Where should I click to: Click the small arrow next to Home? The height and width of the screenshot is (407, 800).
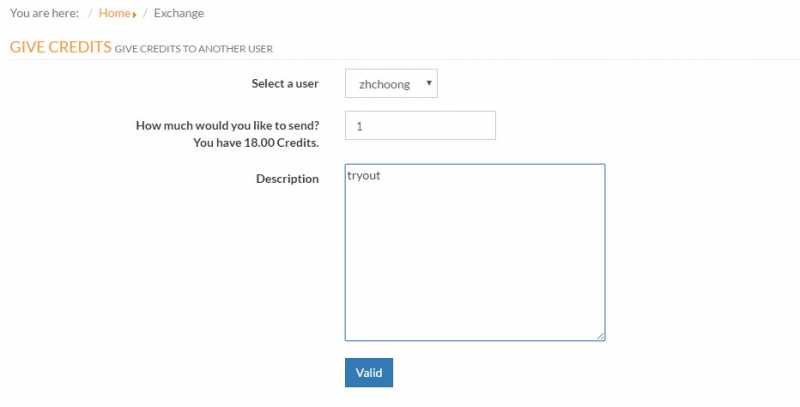(x=134, y=15)
